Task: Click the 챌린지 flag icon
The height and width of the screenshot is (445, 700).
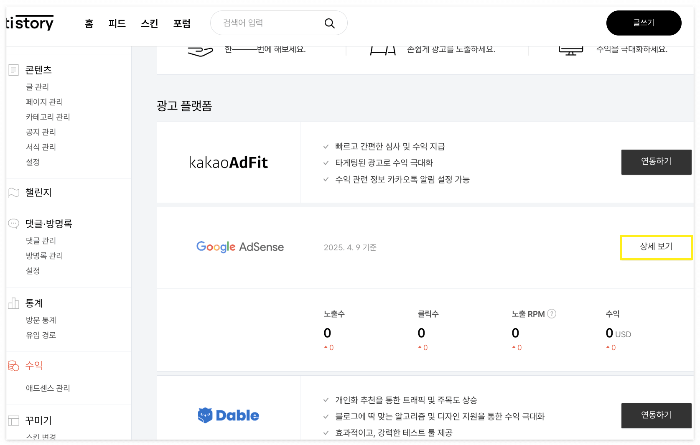Action: tap(13, 192)
